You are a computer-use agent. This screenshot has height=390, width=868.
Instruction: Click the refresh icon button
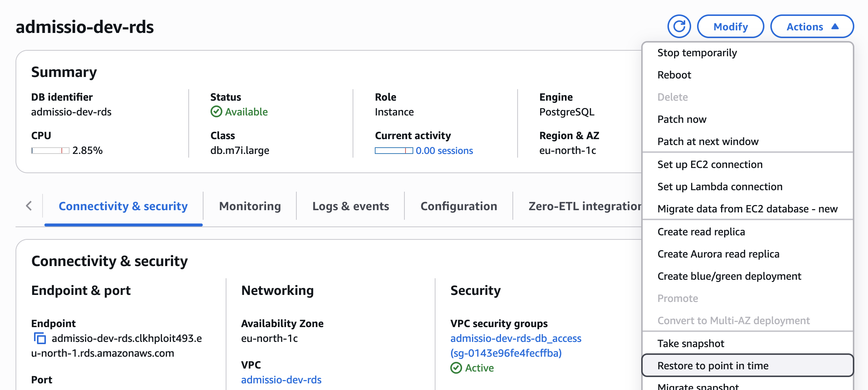tap(679, 26)
